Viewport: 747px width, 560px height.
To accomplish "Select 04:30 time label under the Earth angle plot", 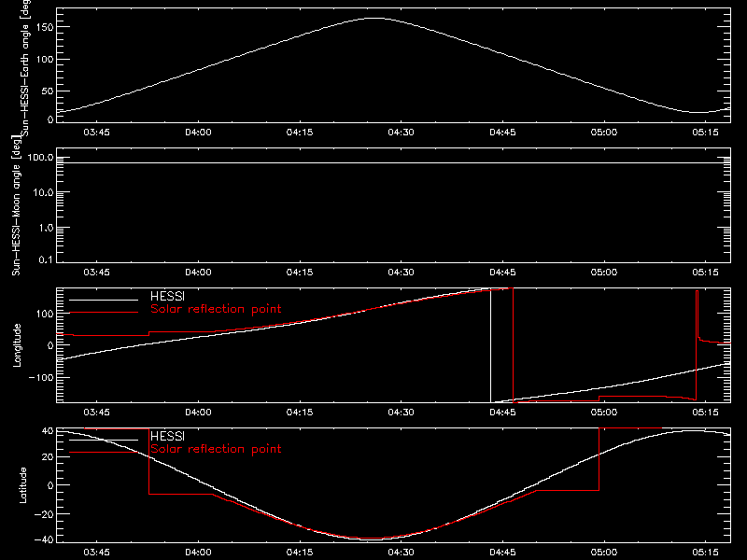I will tap(401, 133).
